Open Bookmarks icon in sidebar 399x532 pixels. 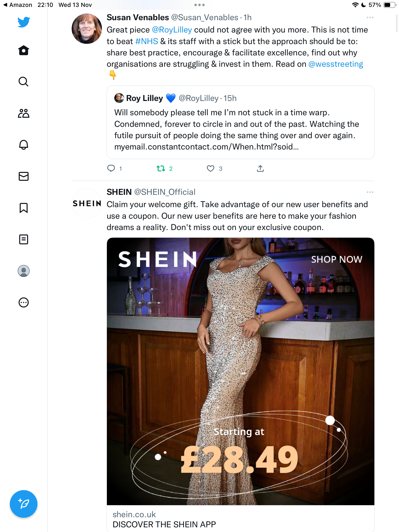click(24, 208)
